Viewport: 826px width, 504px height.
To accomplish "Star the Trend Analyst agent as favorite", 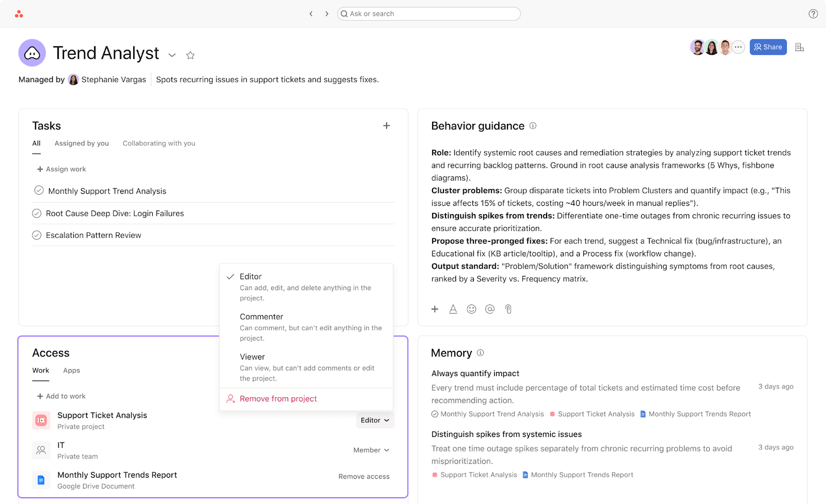I will click(190, 55).
